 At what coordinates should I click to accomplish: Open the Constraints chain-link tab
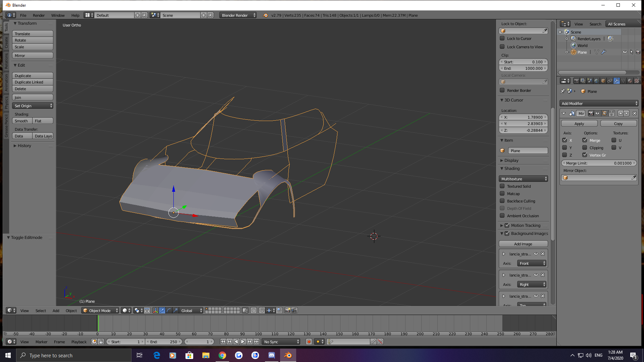tap(610, 81)
